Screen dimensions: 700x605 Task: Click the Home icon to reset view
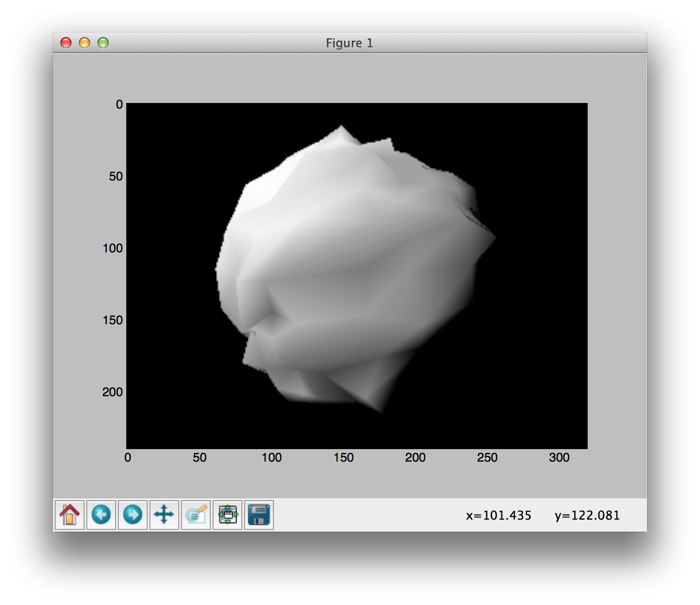(69, 515)
